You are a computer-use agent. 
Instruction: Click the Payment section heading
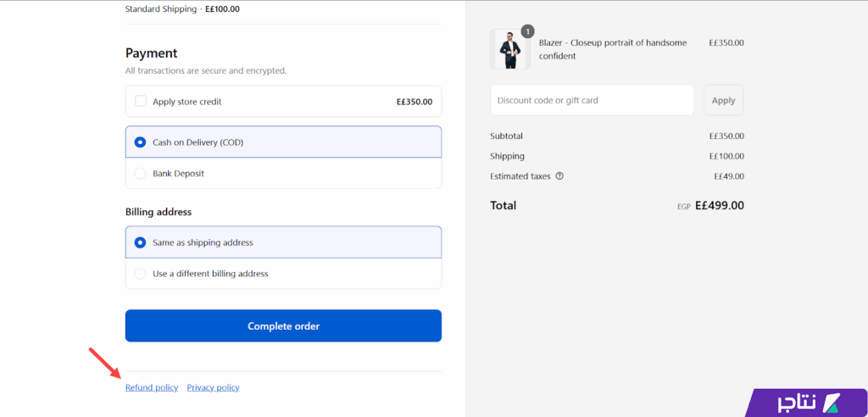pyautogui.click(x=152, y=53)
